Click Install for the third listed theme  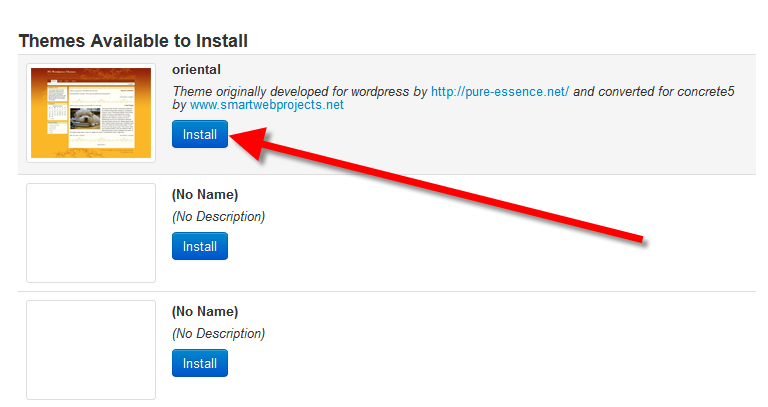tap(199, 363)
